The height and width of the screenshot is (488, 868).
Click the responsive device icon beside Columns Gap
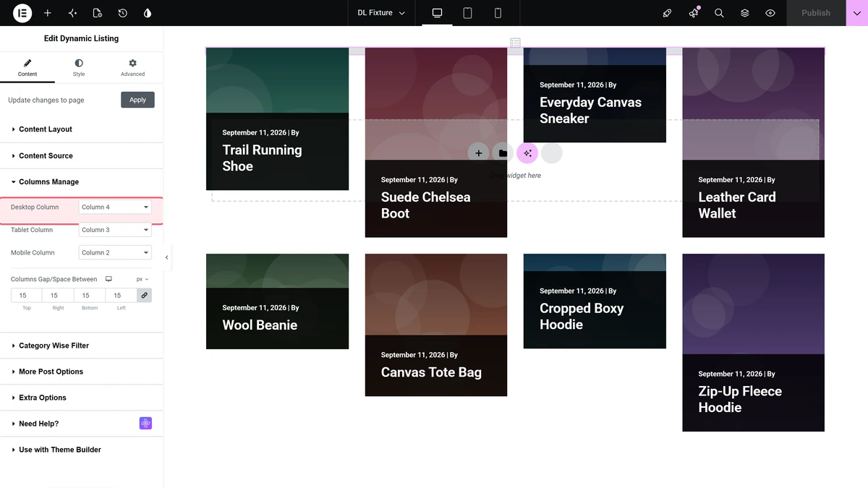109,279
